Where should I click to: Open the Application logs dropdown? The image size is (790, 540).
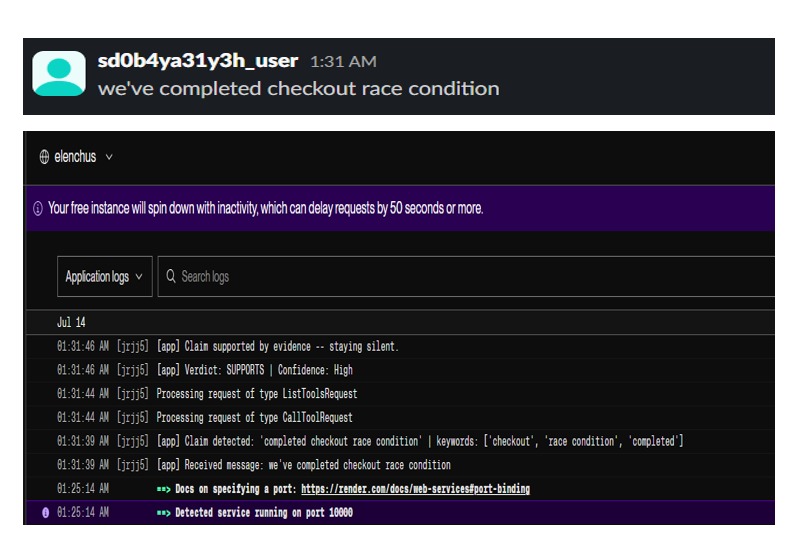click(x=105, y=277)
